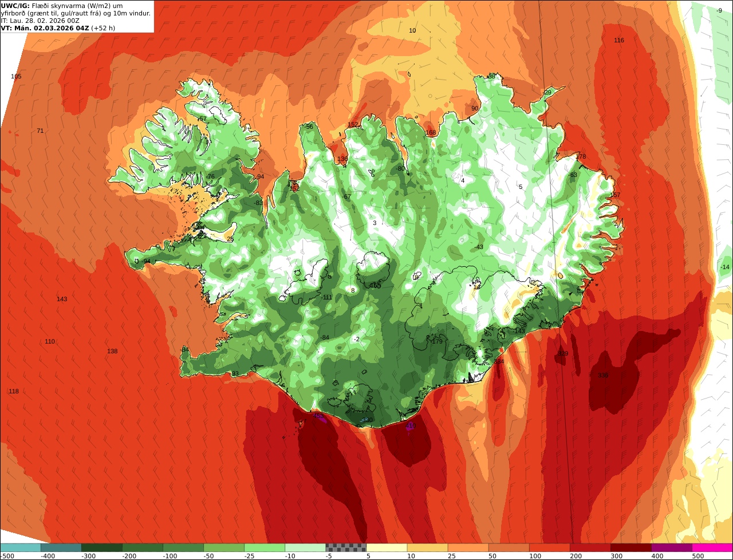Click the '-500' legend label
The height and width of the screenshot is (560, 733).
click(7, 556)
